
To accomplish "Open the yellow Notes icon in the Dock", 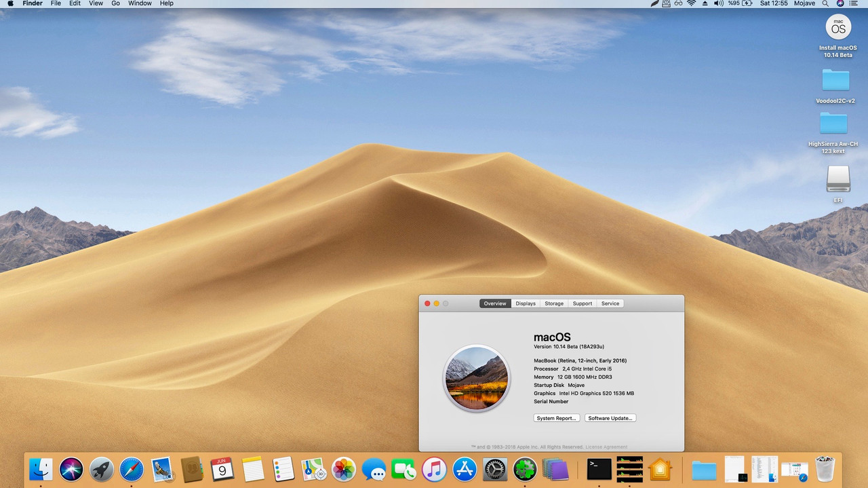I will (253, 469).
